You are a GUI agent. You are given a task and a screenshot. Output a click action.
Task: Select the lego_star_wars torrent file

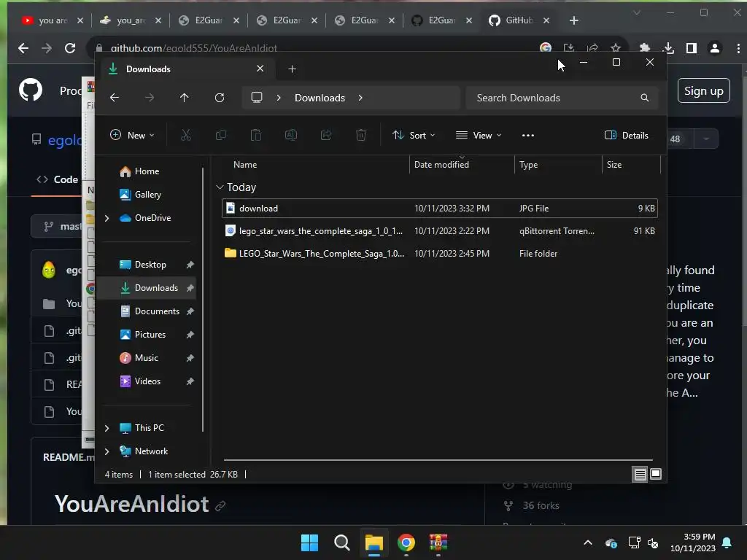point(440,231)
